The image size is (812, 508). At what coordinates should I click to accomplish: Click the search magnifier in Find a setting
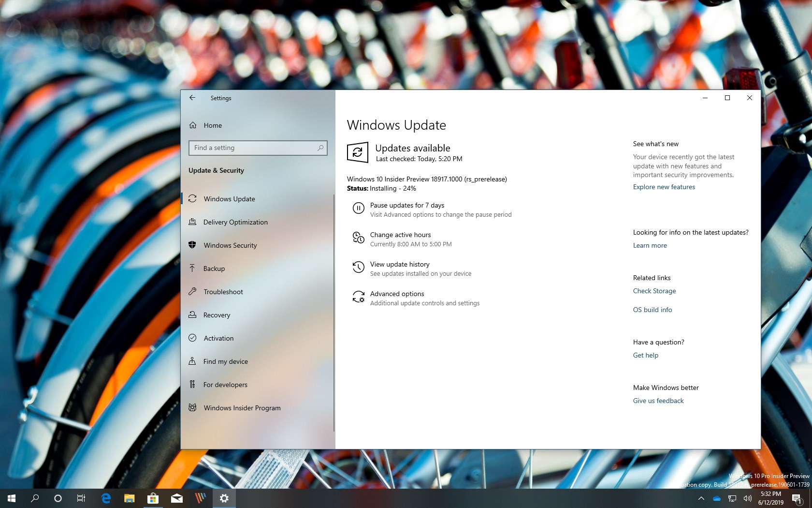pos(320,148)
